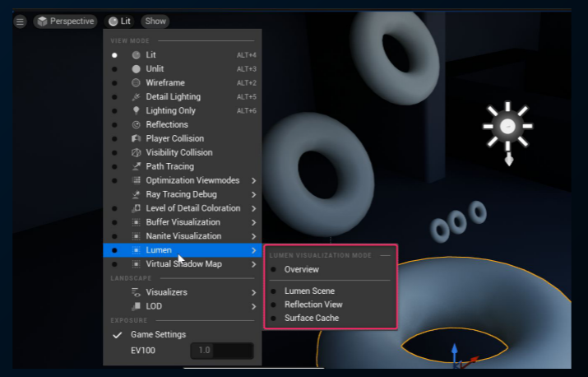
Task: Click the Player Collision icon
Action: pos(137,138)
